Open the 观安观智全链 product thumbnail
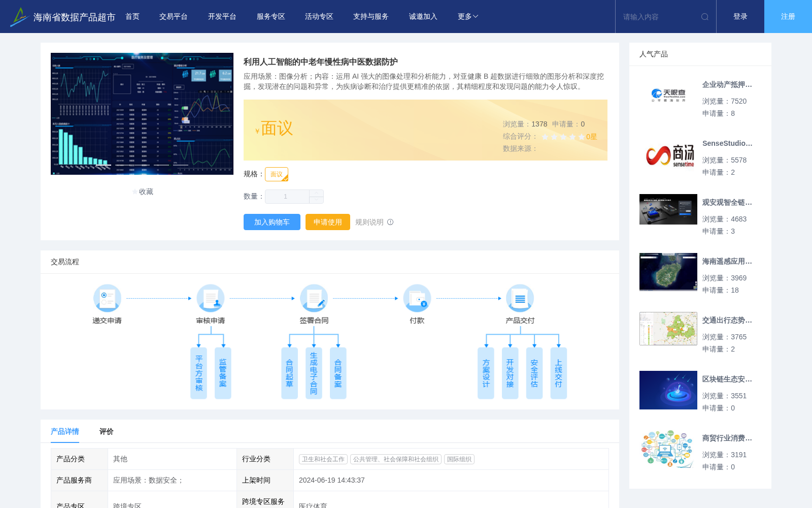 pos(668,209)
